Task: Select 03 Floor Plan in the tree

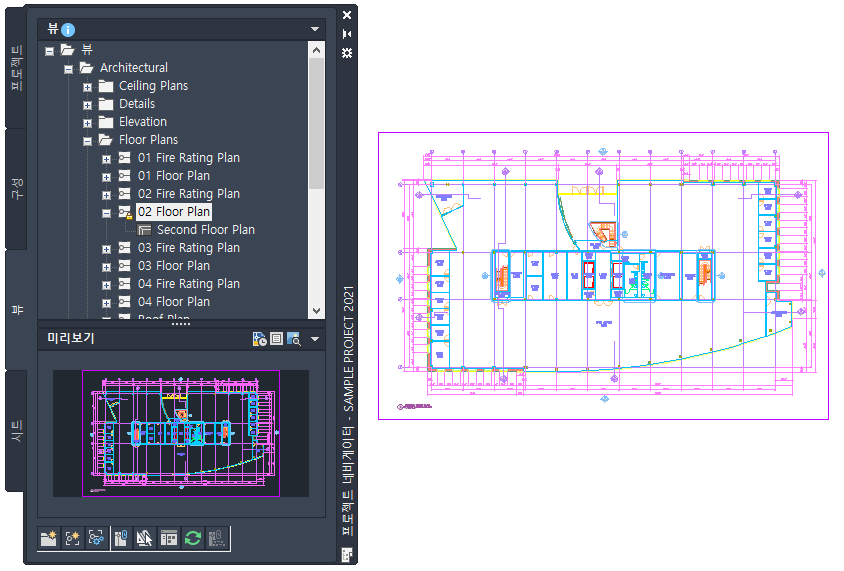Action: point(173,266)
